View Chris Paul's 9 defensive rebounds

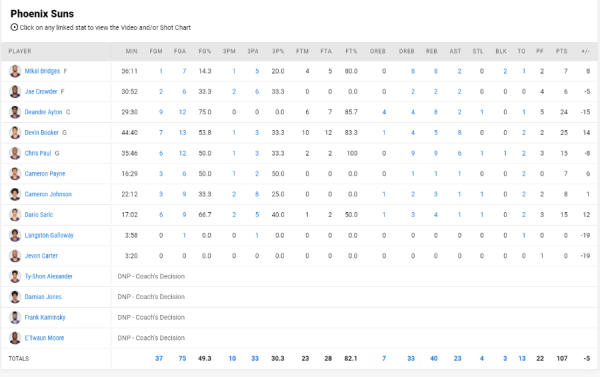tap(413, 153)
